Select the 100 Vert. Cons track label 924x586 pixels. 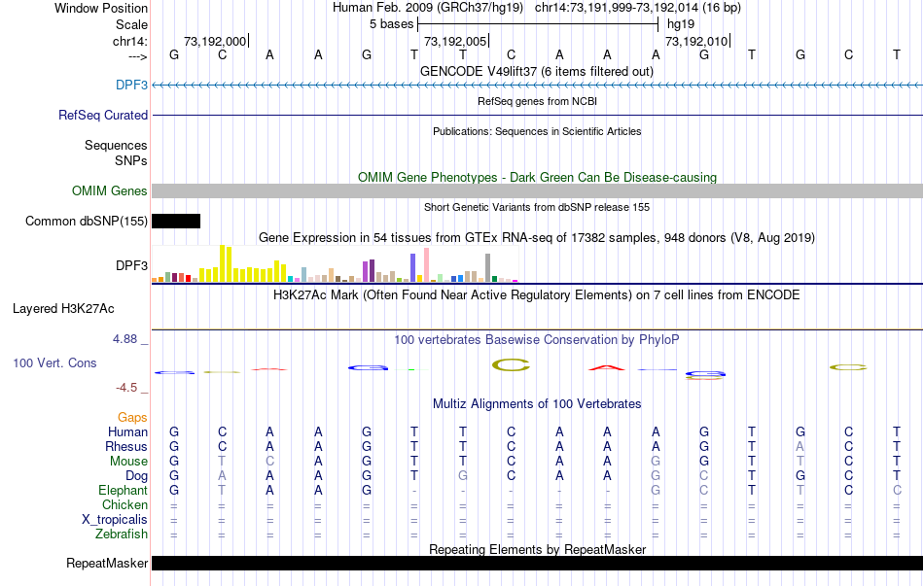pos(54,362)
